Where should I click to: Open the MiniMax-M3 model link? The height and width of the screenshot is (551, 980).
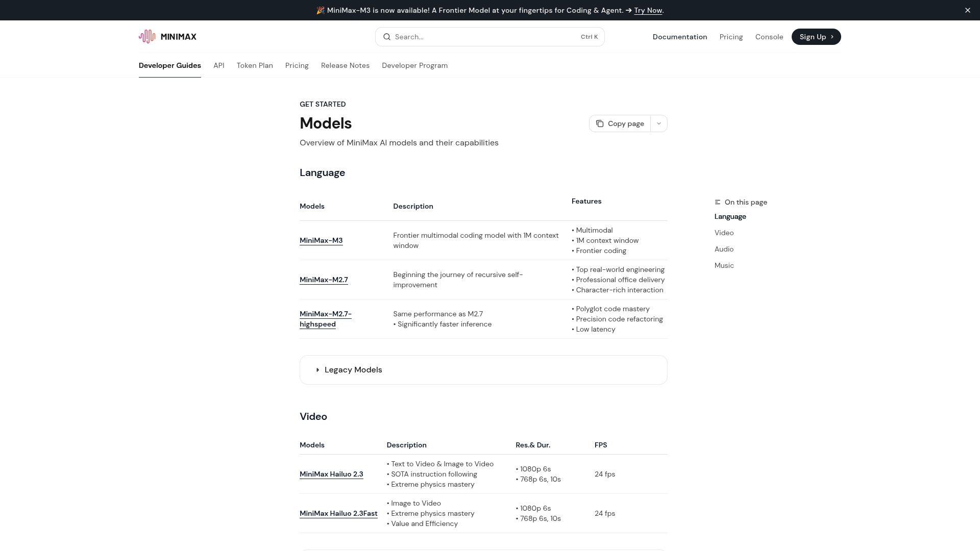point(321,240)
